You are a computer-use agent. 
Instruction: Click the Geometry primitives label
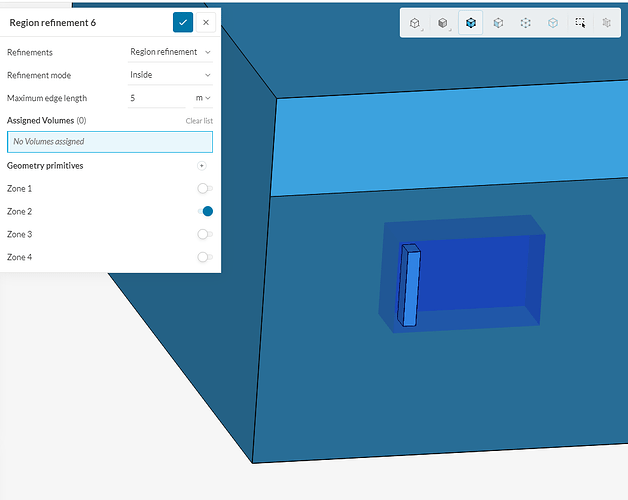(45, 166)
